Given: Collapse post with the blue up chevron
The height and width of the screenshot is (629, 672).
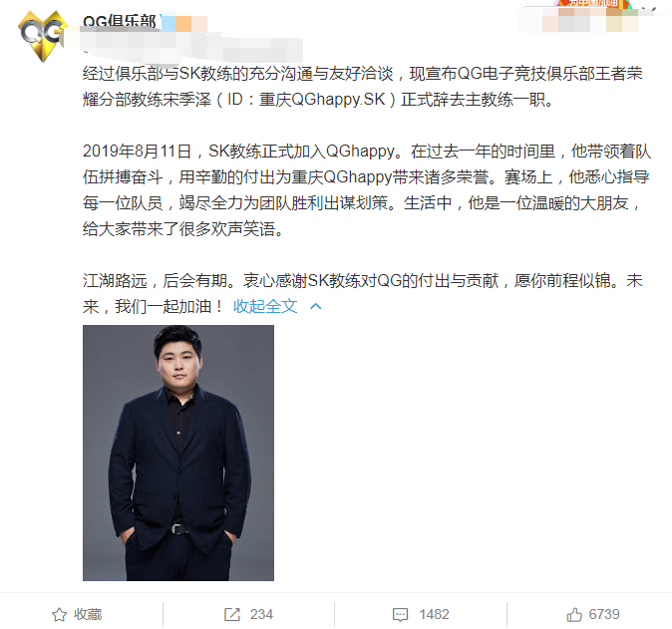Looking at the screenshot, I should (x=315, y=306).
